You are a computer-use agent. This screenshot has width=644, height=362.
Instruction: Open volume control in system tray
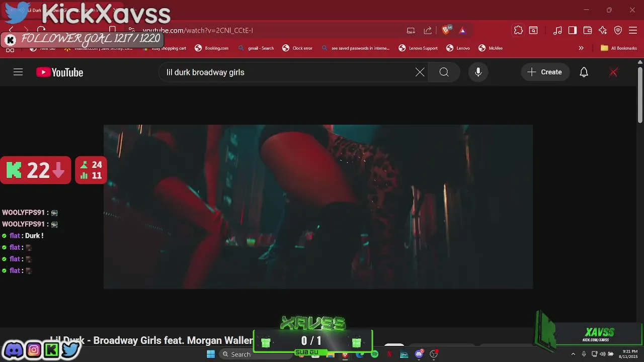click(602, 354)
